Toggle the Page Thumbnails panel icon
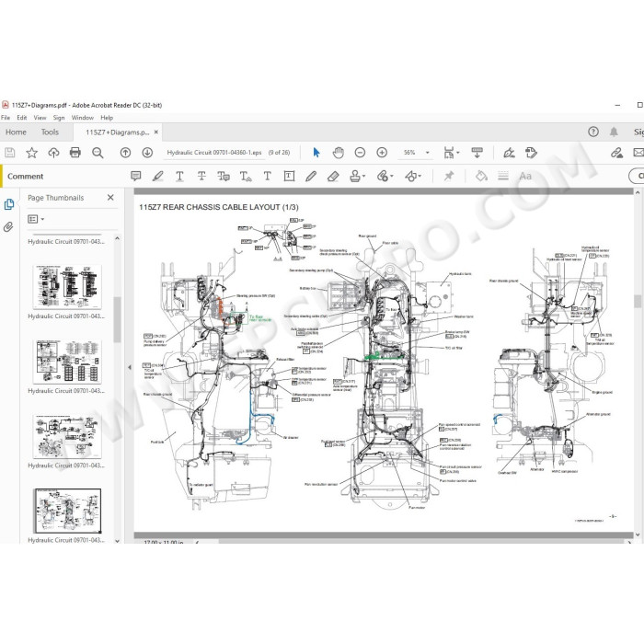644x644 pixels. [9, 204]
